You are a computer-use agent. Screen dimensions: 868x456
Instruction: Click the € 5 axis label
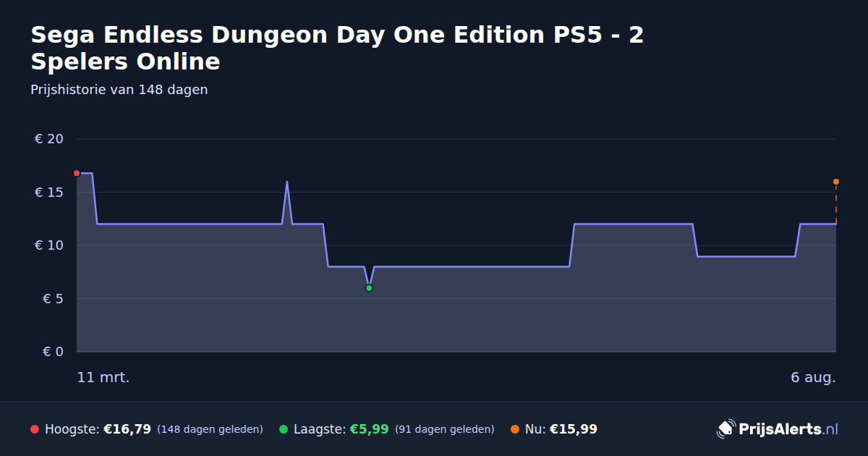pos(53,299)
